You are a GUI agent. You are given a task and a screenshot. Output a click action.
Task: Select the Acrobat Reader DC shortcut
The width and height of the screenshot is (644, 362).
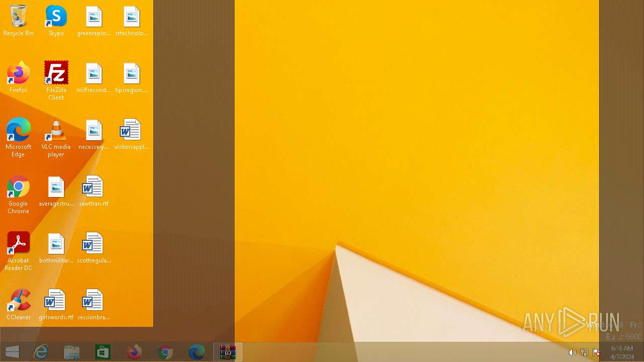coord(19,251)
